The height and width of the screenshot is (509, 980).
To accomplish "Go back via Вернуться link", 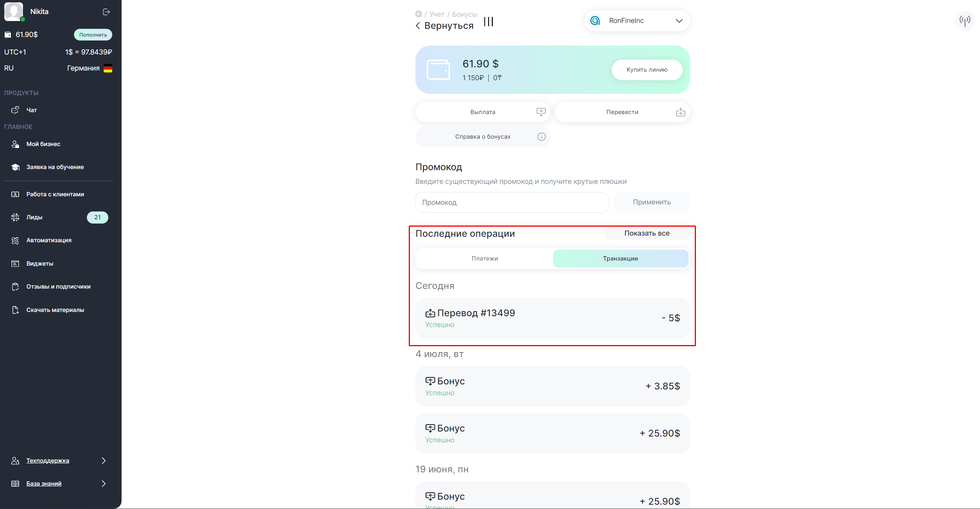I will [x=444, y=26].
